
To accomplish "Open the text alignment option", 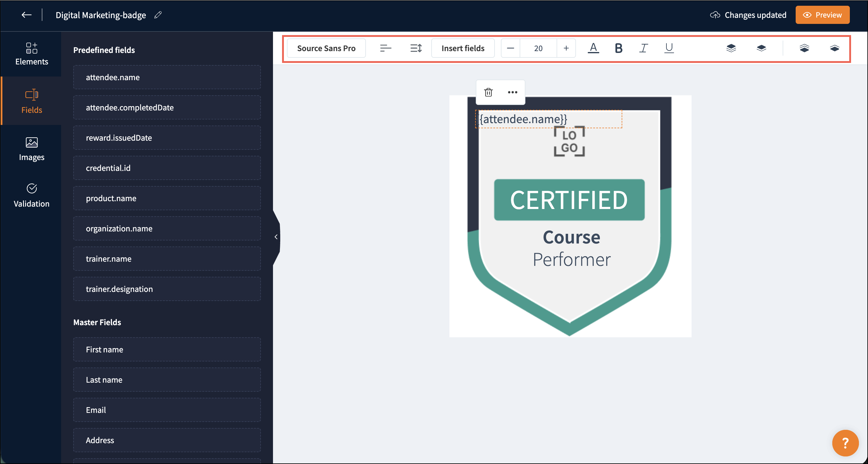I will point(386,48).
